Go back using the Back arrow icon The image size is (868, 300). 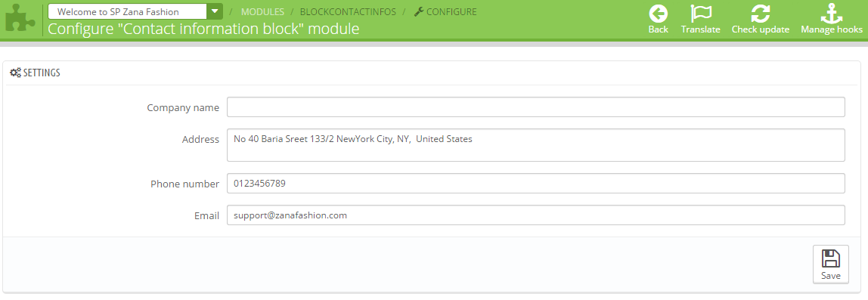point(659,14)
